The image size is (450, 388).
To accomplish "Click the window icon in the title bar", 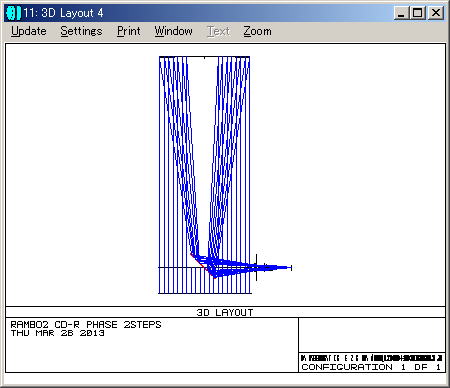I will (13, 13).
